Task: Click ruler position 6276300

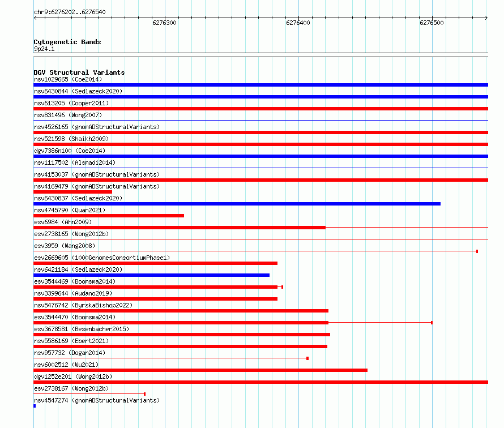Action: point(165,23)
